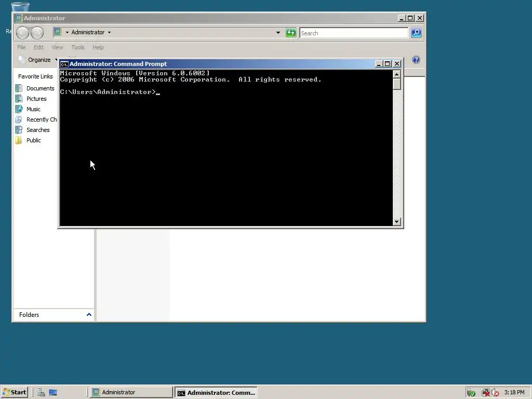Click the Administrator address bar path text
This screenshot has width=532, height=399.
tap(88, 32)
